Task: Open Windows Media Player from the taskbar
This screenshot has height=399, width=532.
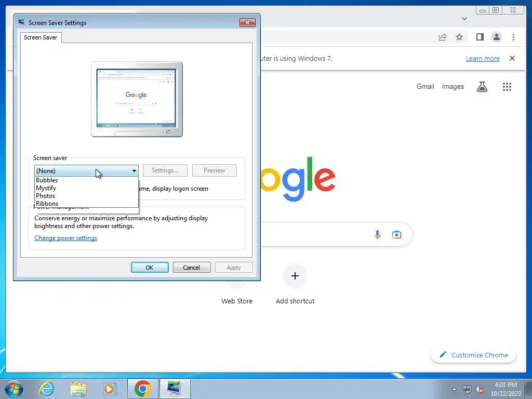Action: pyautogui.click(x=110, y=389)
